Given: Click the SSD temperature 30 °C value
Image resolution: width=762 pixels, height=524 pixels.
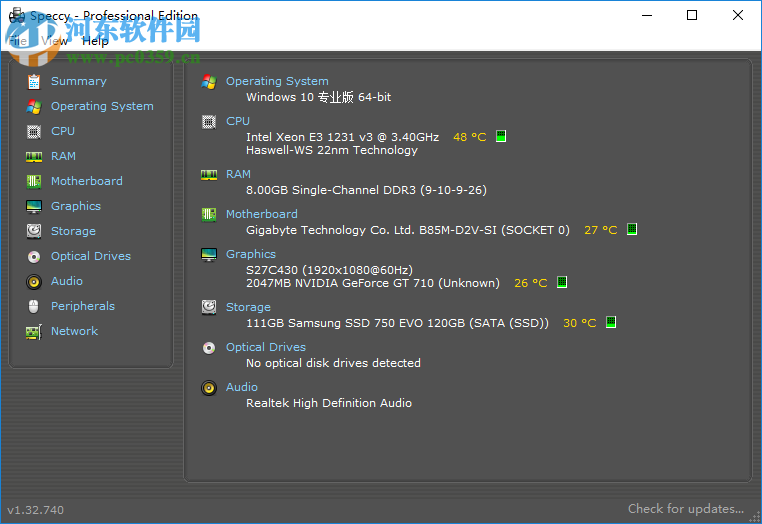Looking at the screenshot, I should [x=579, y=323].
